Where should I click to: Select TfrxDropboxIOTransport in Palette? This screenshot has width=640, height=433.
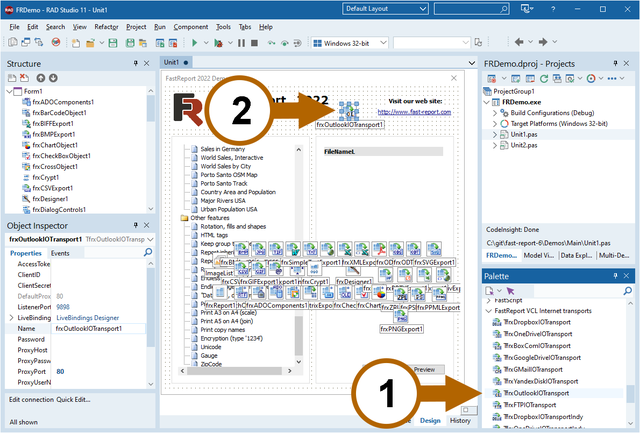(x=537, y=322)
